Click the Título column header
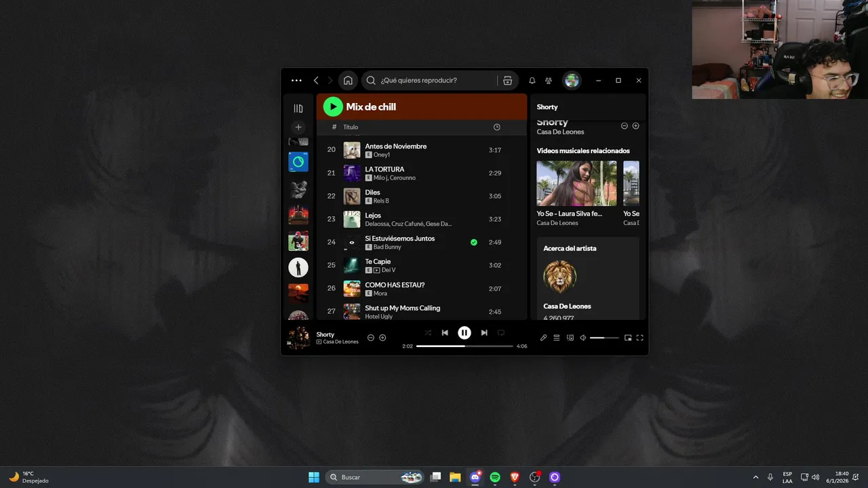 coord(351,127)
